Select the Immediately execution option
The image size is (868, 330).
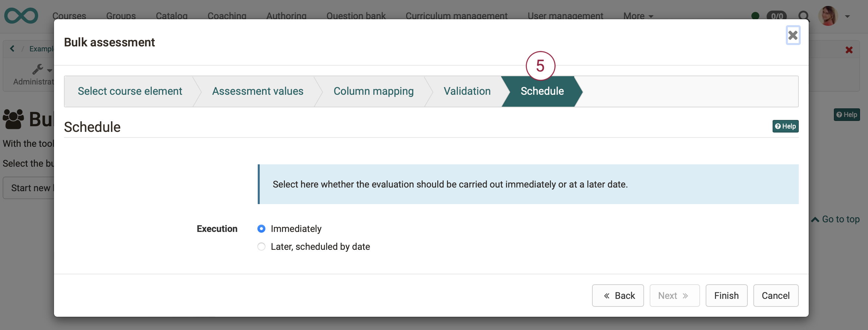[261, 229]
